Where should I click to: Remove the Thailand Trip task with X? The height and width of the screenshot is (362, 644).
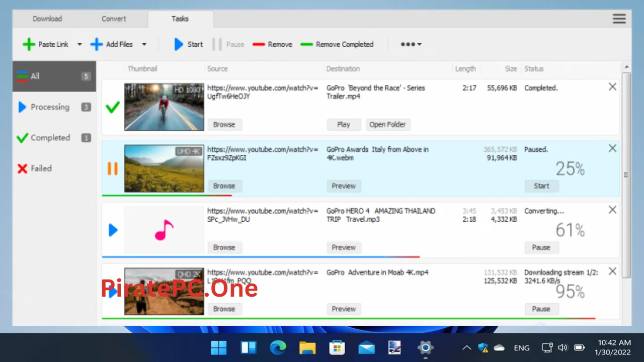click(612, 210)
